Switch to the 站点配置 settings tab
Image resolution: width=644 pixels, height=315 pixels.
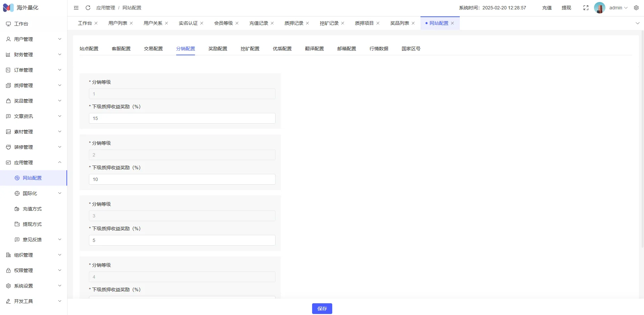coord(89,49)
